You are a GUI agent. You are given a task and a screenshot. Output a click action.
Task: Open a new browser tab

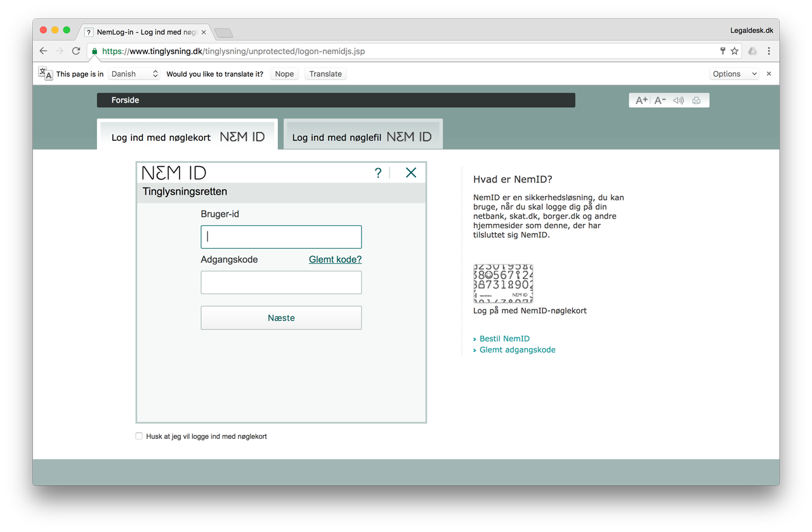pos(224,32)
